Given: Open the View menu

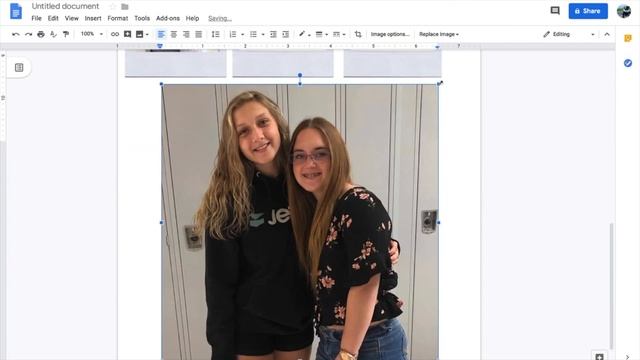Looking at the screenshot, I should [x=71, y=18].
